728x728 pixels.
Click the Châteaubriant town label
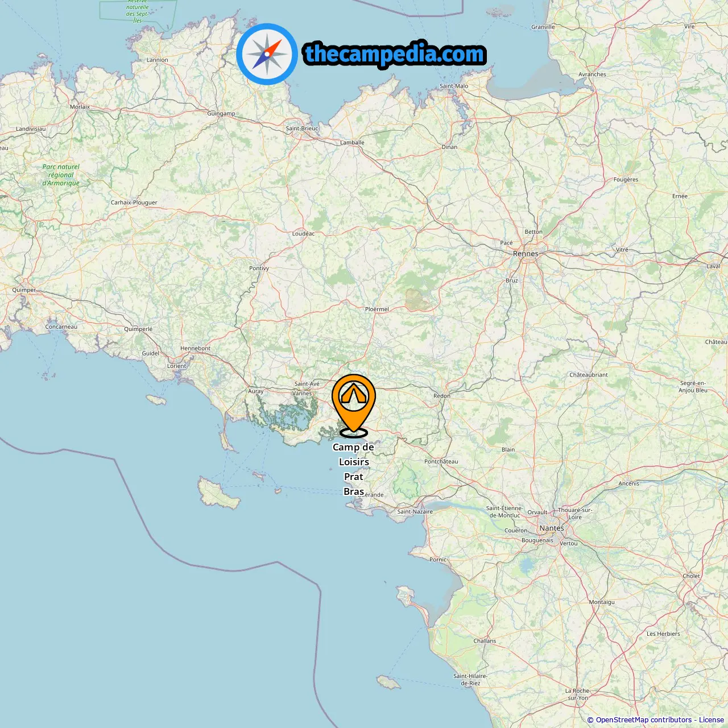tap(589, 375)
